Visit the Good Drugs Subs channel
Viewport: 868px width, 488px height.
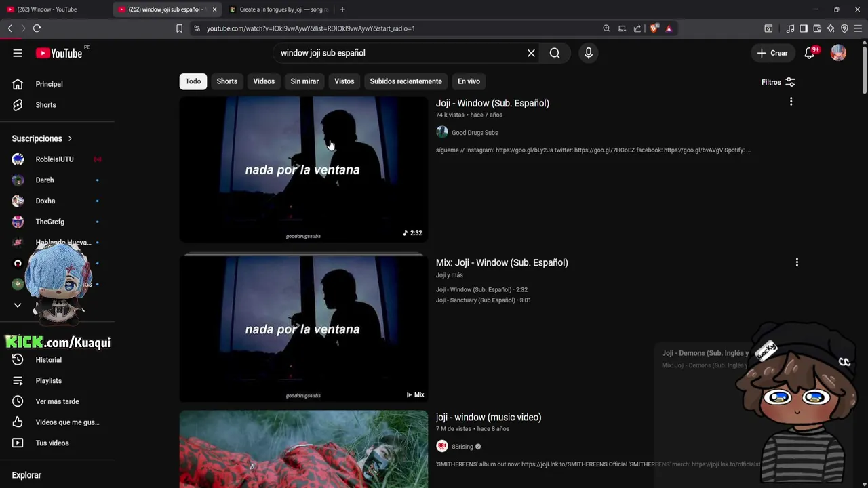(x=475, y=133)
